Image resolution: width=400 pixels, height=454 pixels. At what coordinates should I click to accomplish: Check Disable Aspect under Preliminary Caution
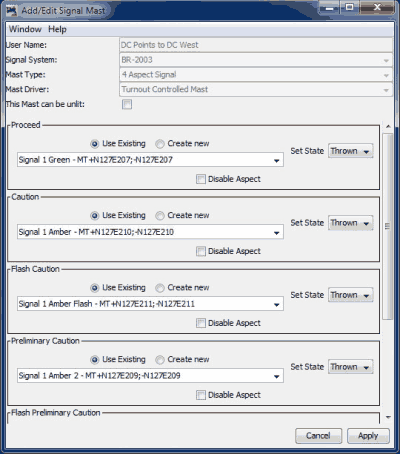coord(201,395)
